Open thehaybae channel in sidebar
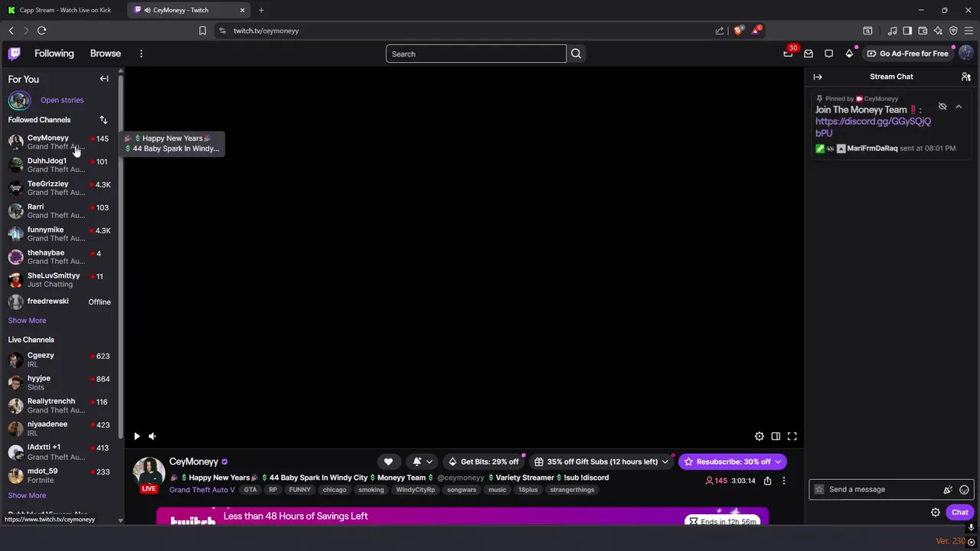Screen dimensions: 980x551 click(60, 257)
